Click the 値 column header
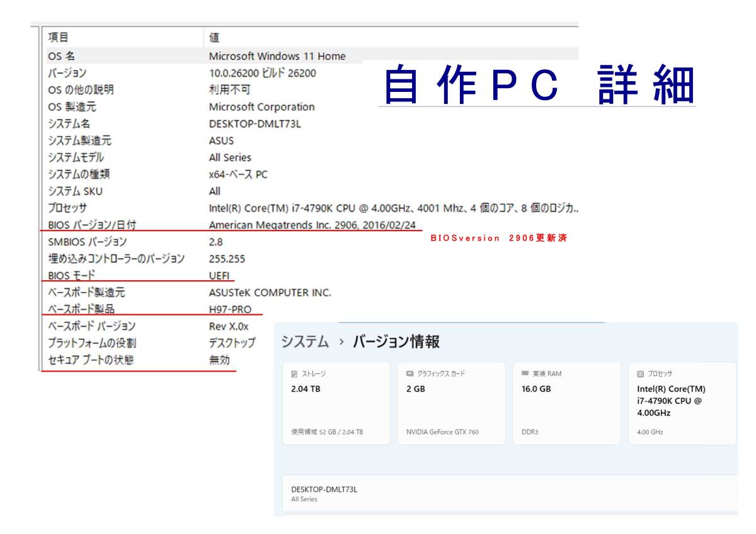756x534 pixels. (214, 38)
